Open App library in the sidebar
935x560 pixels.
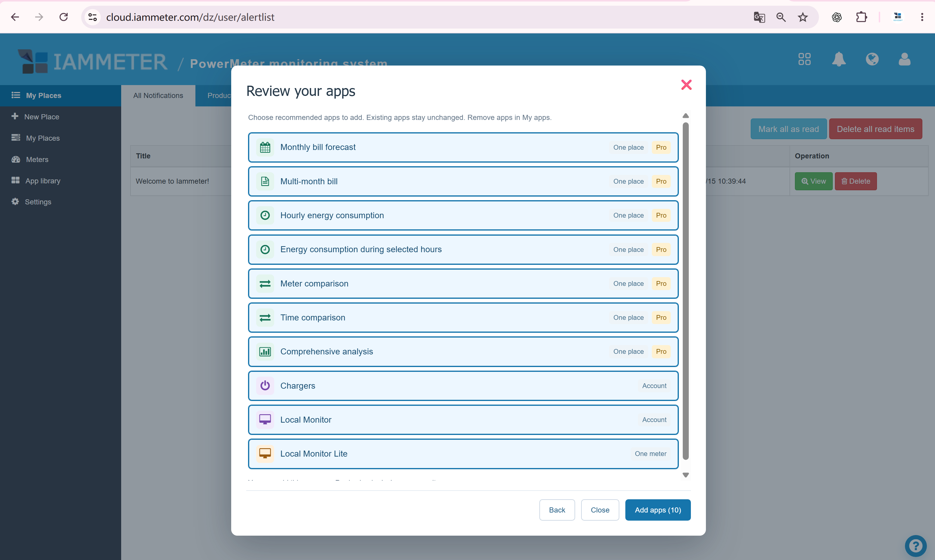60,181
